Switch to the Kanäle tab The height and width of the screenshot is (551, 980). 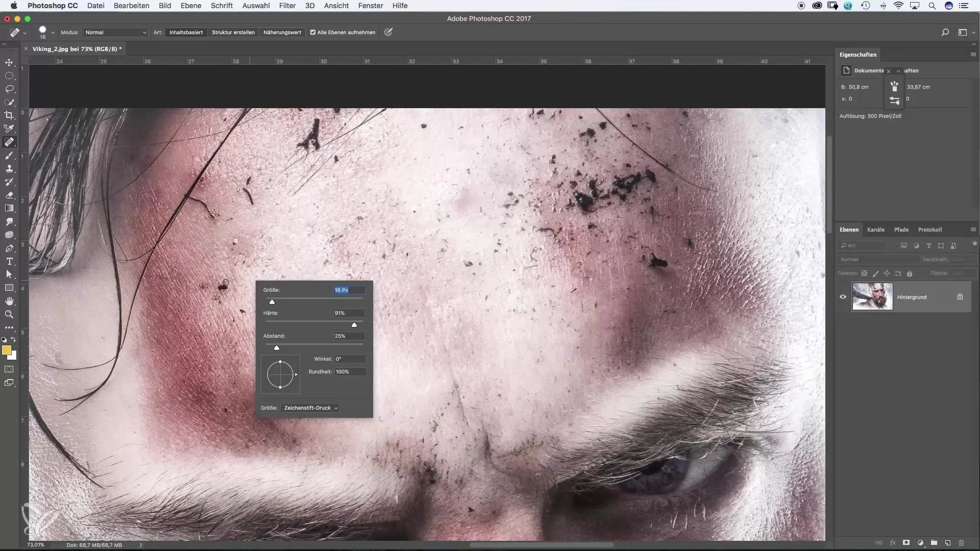(x=876, y=230)
